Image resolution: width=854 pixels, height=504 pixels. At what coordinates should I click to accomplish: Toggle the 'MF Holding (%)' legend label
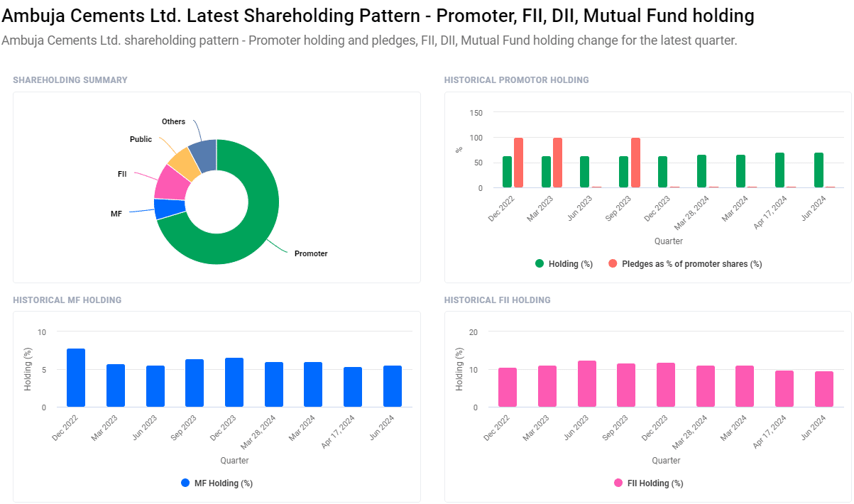(224, 483)
